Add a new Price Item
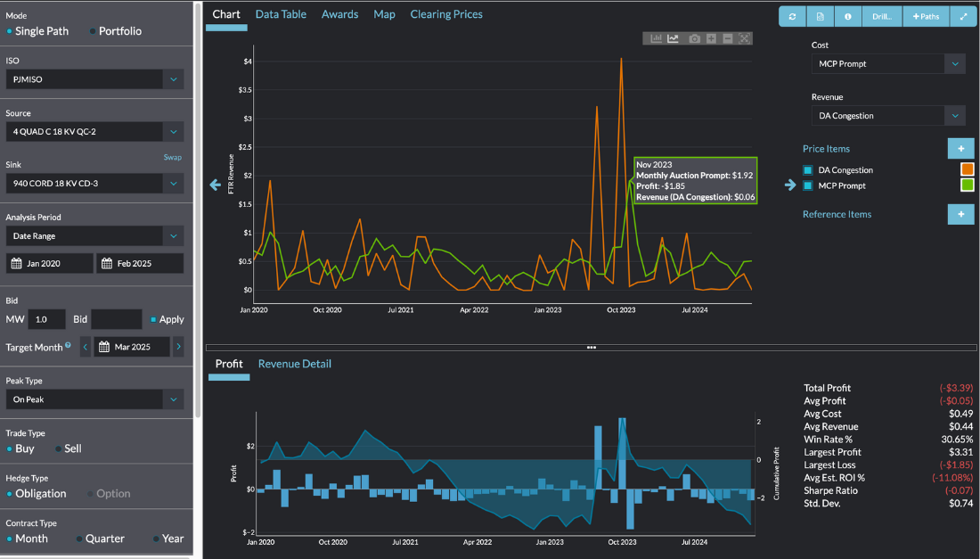 960,149
